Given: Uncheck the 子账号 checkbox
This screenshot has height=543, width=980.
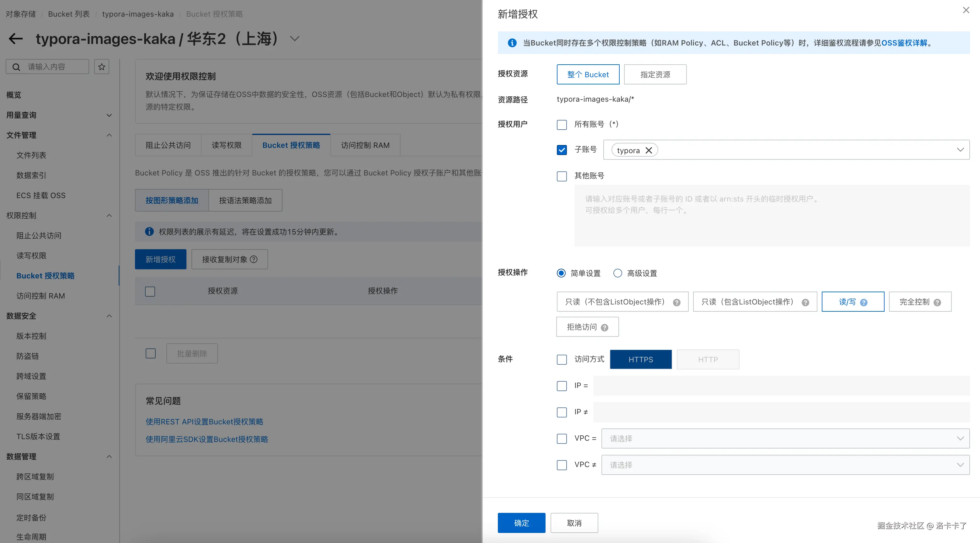Looking at the screenshot, I should pyautogui.click(x=562, y=150).
